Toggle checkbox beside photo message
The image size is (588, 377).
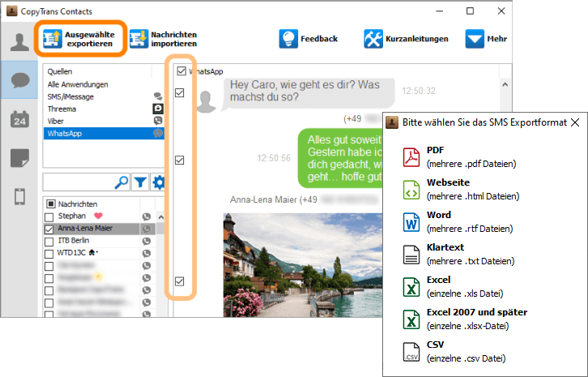point(180,281)
